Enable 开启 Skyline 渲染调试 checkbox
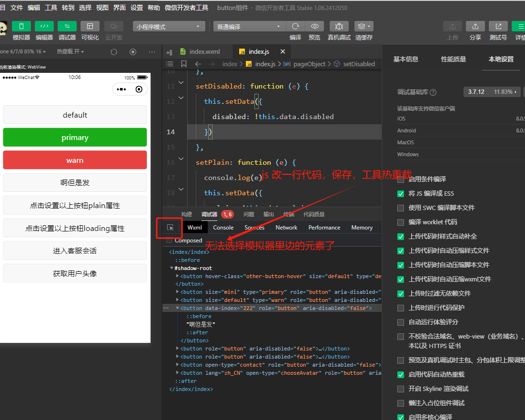The width and height of the screenshot is (525, 420). [401, 389]
